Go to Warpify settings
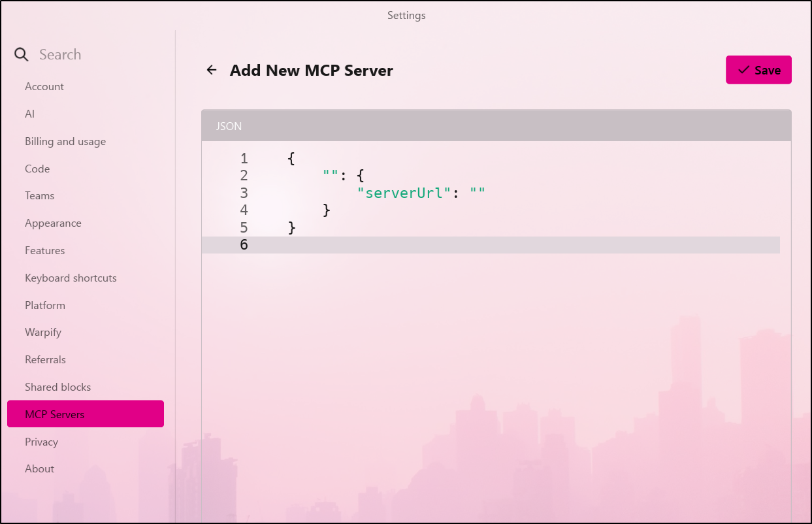This screenshot has width=812, height=524. 43,333
